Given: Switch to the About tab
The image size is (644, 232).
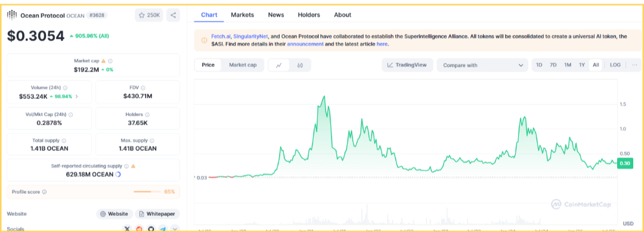Looking at the screenshot, I should pos(342,15).
